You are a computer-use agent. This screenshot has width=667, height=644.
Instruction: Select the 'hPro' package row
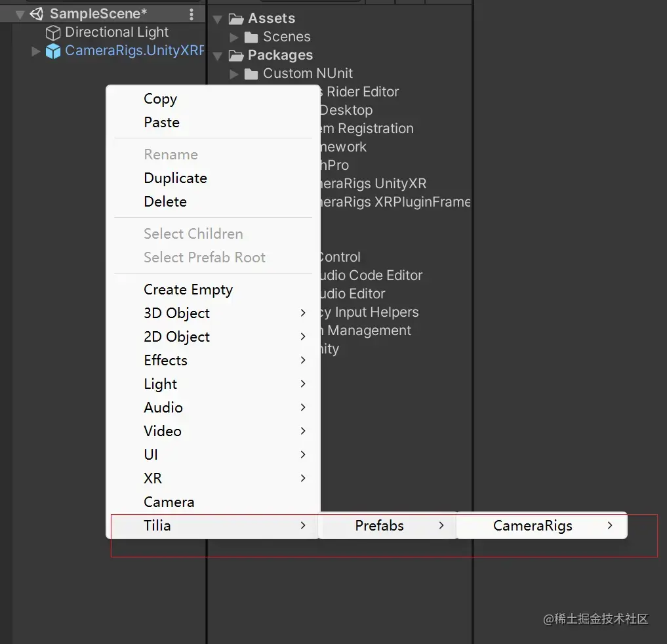tap(334, 165)
